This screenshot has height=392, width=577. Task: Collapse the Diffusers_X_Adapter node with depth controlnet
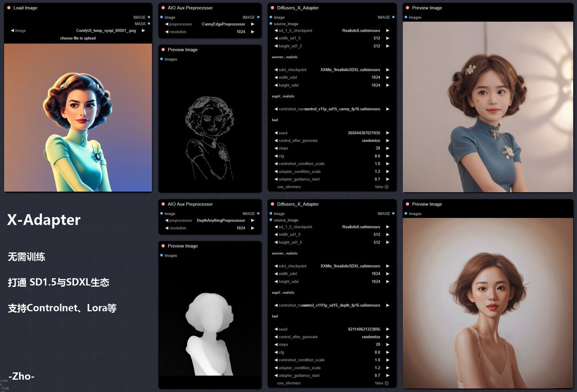[x=273, y=204]
